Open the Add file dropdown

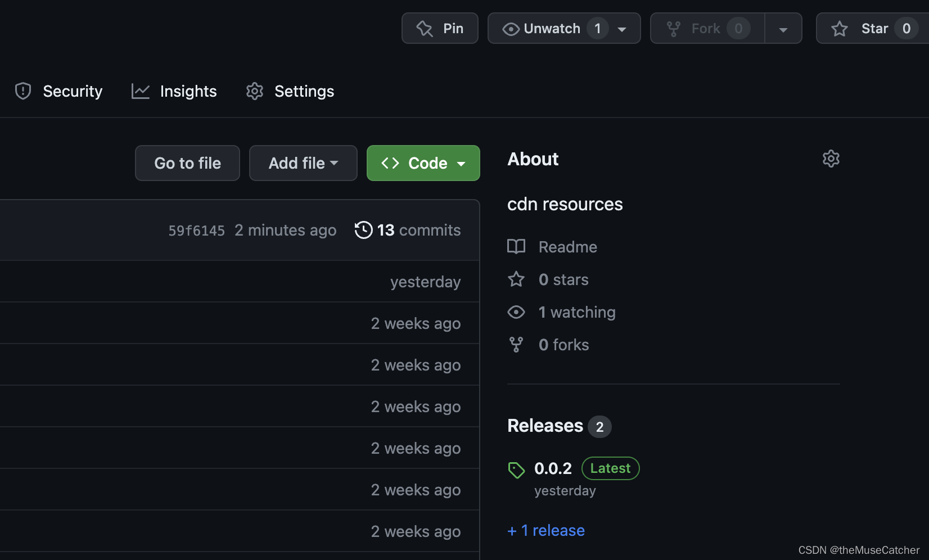pyautogui.click(x=303, y=163)
